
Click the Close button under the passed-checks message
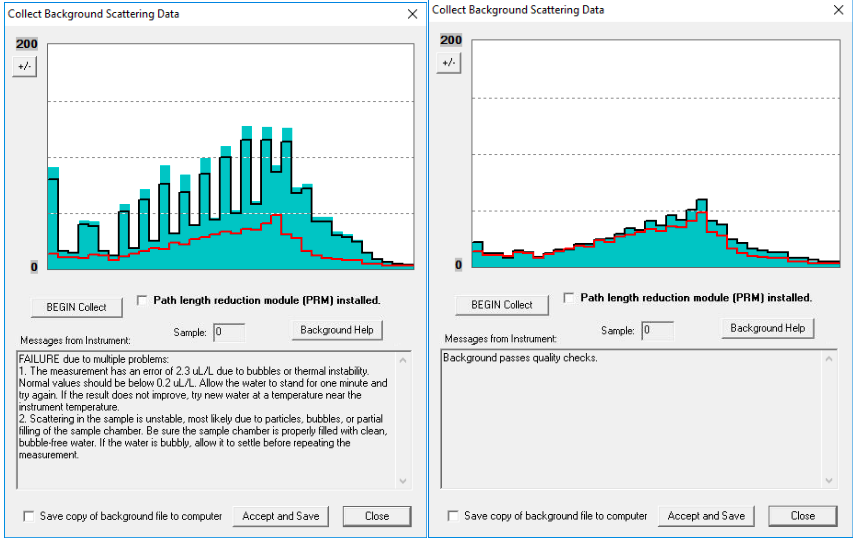point(802,516)
